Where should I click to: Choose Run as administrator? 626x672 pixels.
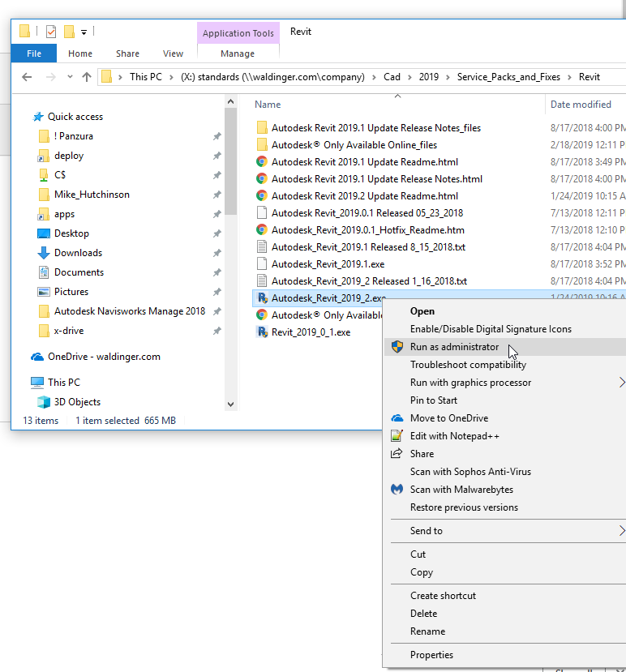(504, 347)
